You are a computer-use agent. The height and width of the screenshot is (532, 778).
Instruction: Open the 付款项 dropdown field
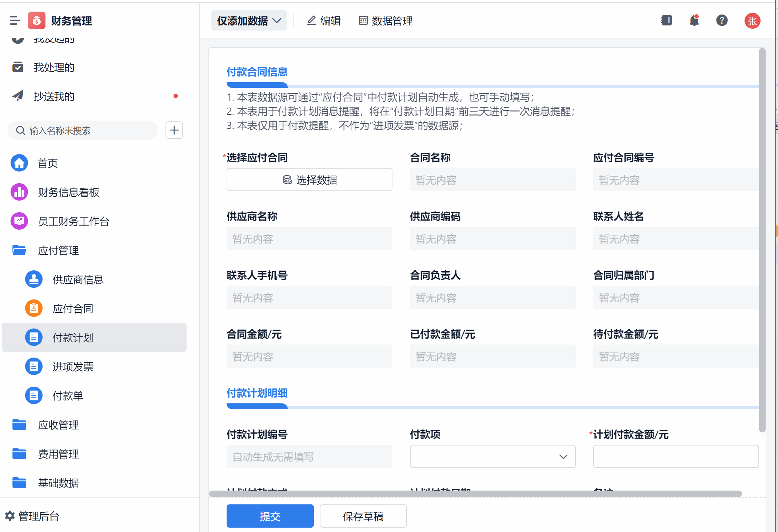pos(492,456)
